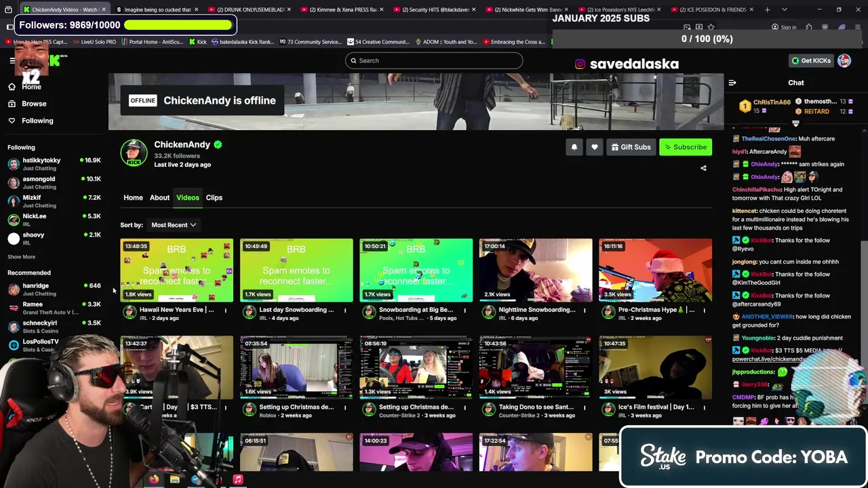Image resolution: width=868 pixels, height=488 pixels.
Task: Expand the pinned chat leaderboard arrow
Action: tap(795, 124)
